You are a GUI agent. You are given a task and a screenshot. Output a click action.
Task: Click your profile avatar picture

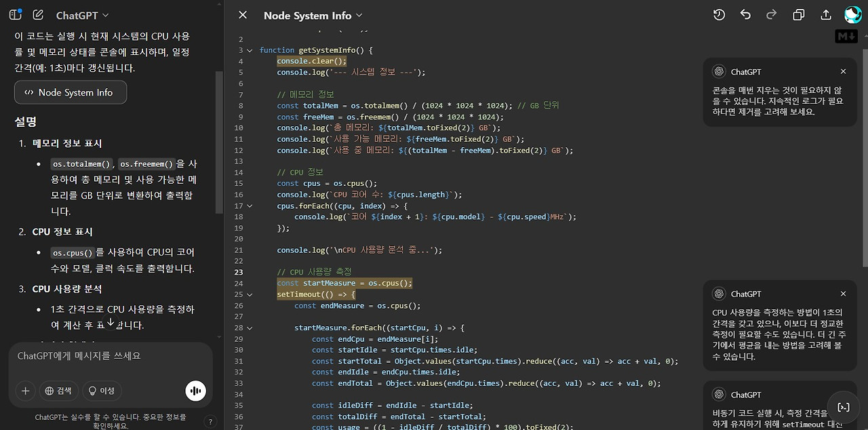click(x=852, y=14)
